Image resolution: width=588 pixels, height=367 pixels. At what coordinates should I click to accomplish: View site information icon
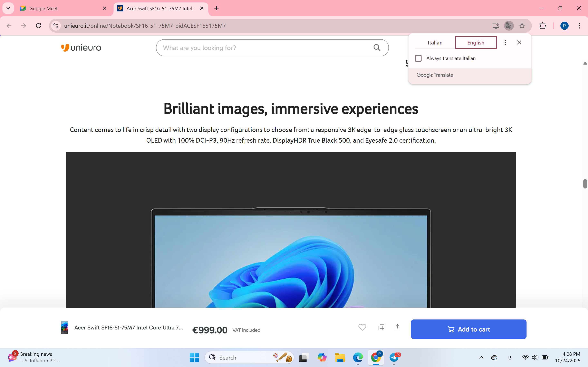[56, 26]
